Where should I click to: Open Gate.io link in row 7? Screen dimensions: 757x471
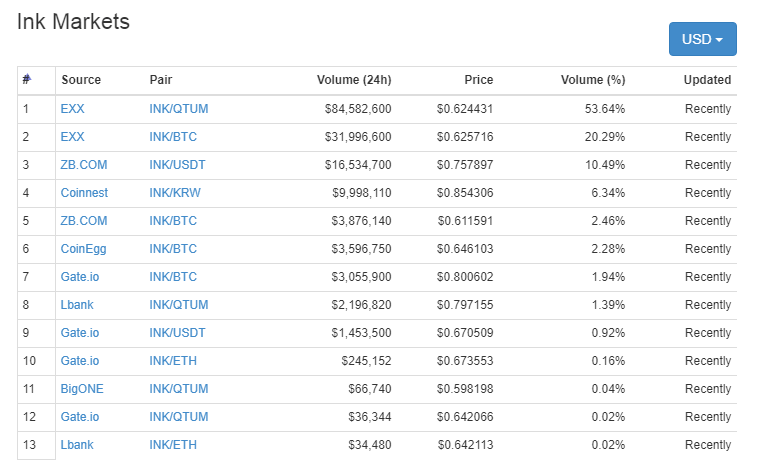point(80,277)
